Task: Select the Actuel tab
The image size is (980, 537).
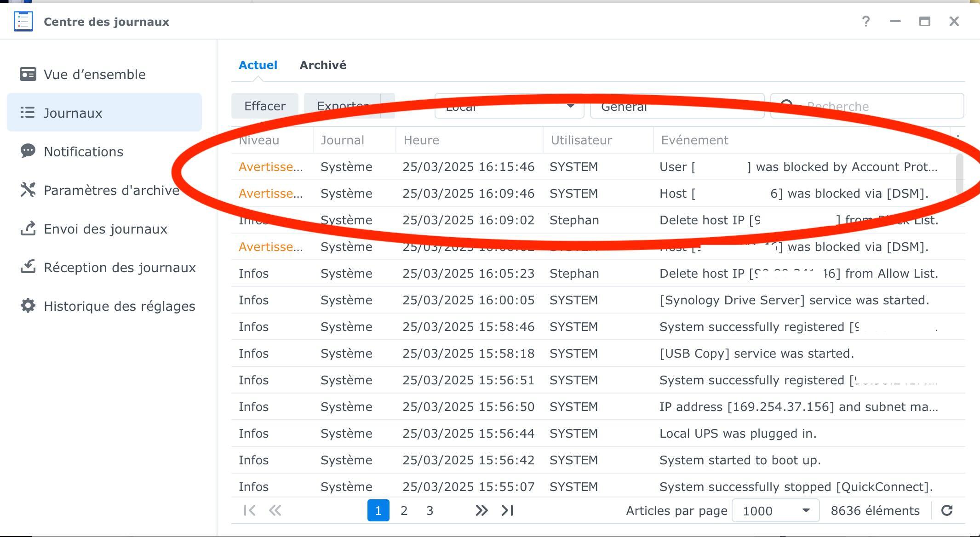Action: 258,65
